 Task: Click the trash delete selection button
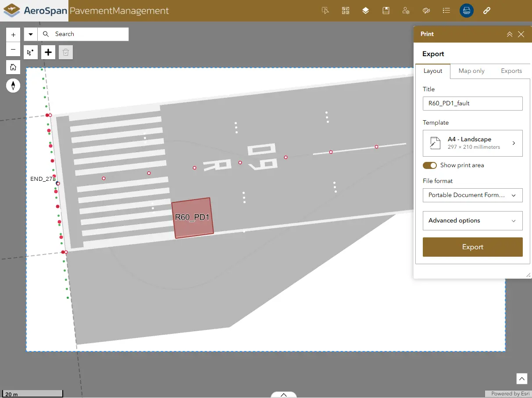coord(66,52)
